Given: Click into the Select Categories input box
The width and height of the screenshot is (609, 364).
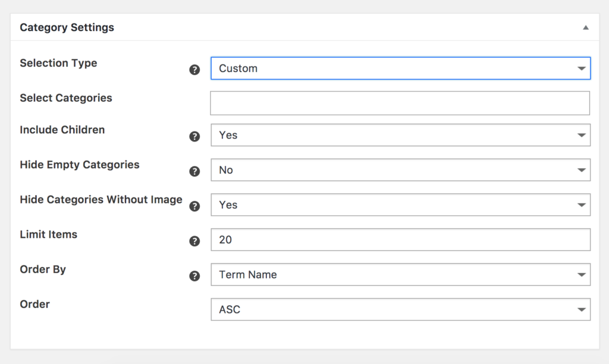Looking at the screenshot, I should click(x=400, y=103).
